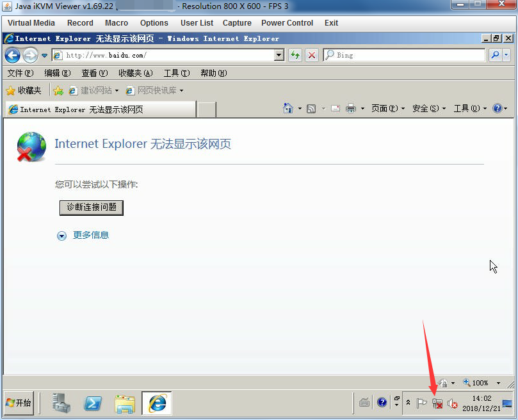Image resolution: width=518 pixels, height=420 pixels.
Task: Click the 诊断连接问题 button
Action: [92, 207]
